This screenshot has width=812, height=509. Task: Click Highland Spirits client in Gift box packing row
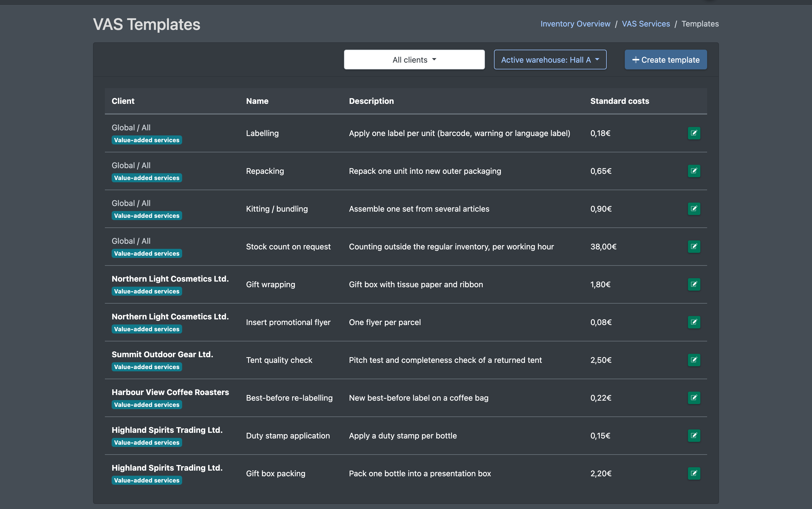pyautogui.click(x=167, y=468)
